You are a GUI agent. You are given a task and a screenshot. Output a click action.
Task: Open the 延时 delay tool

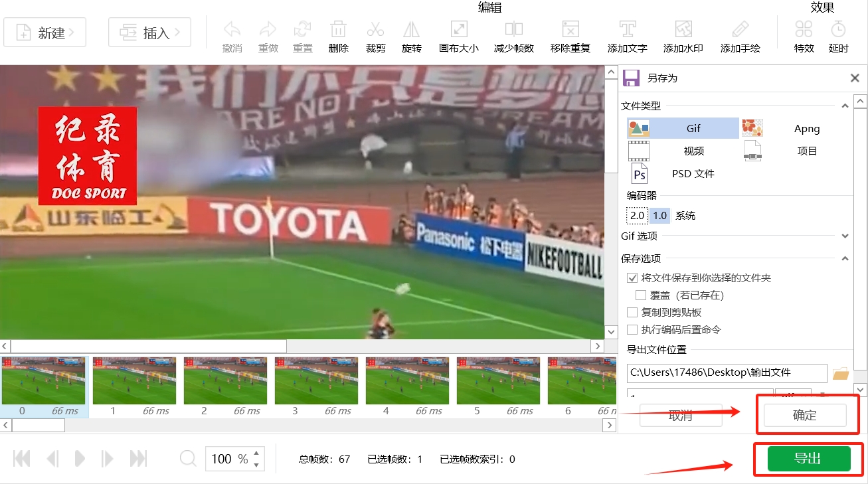[839, 37]
